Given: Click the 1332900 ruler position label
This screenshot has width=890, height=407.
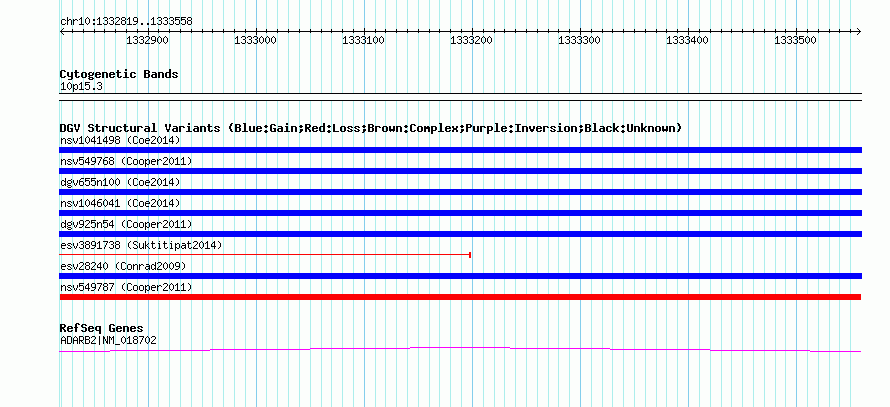Looking at the screenshot, I should coord(147,40).
